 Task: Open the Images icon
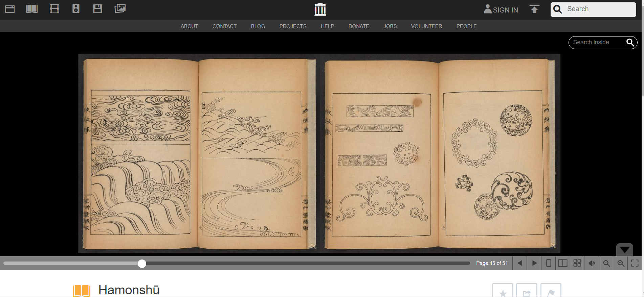[120, 8]
